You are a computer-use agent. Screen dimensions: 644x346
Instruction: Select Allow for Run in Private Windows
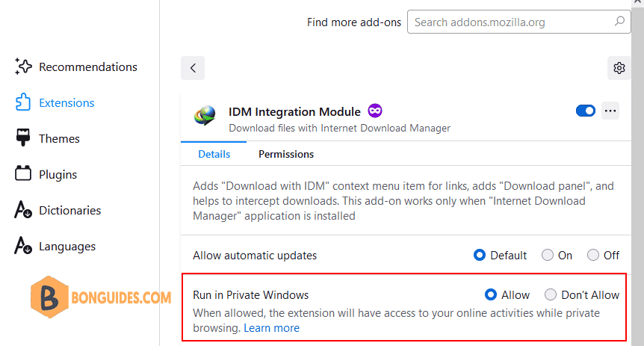tap(490, 294)
